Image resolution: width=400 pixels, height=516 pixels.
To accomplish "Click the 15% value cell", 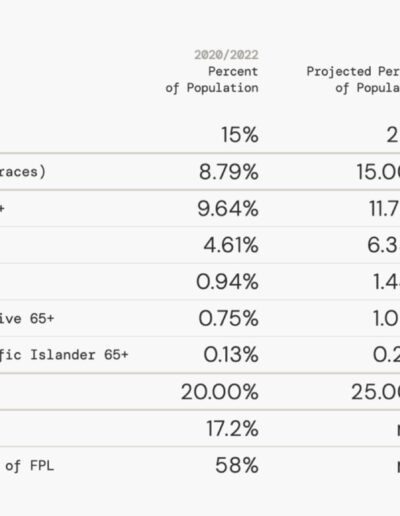I will point(240,135).
